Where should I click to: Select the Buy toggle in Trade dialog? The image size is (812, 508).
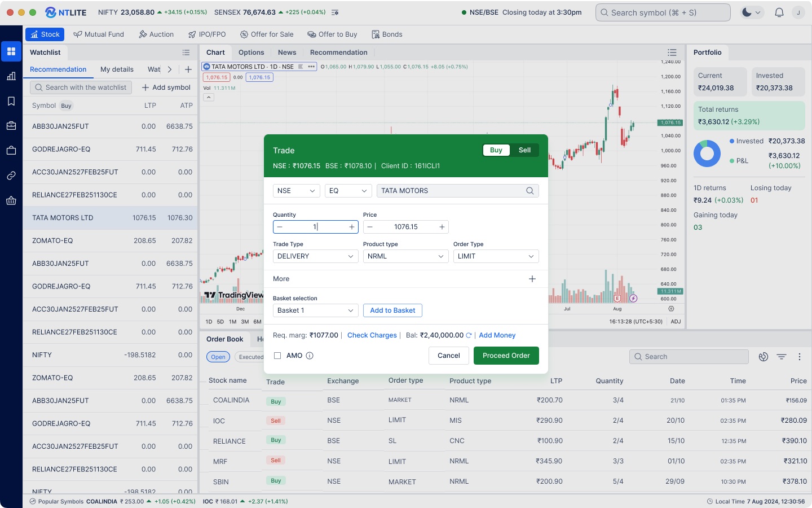[496, 150]
